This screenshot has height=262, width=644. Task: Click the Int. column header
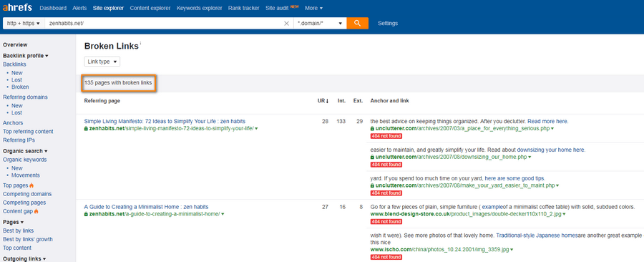[x=342, y=101]
